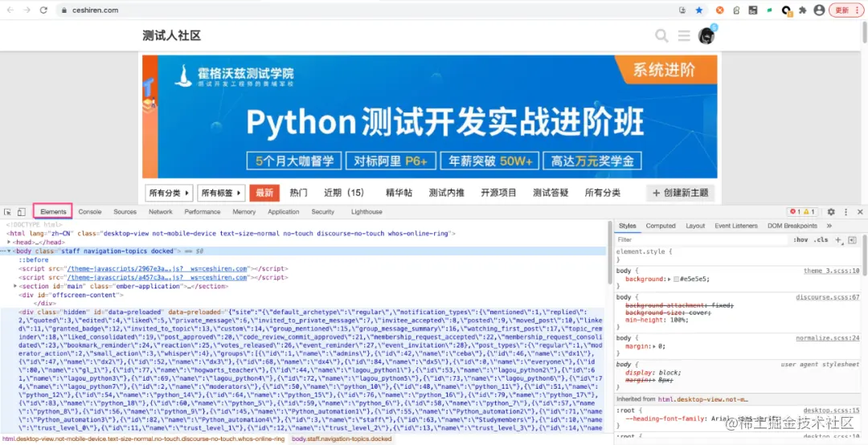Select the 所有分类 tab at end of the nav row
Screen dimensions: 868x445
click(603, 193)
